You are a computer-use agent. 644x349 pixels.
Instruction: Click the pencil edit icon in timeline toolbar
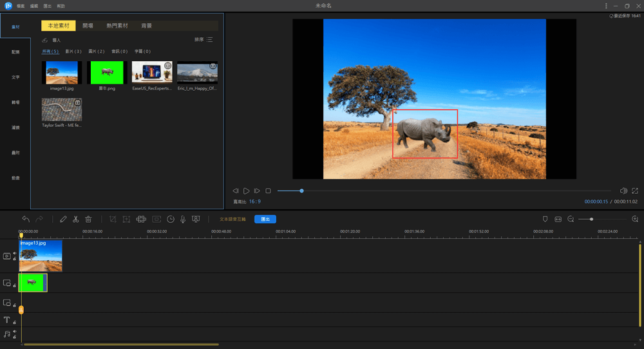[x=63, y=219]
